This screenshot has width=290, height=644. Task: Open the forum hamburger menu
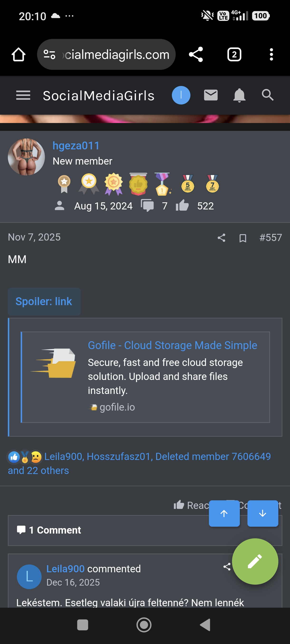tap(23, 95)
